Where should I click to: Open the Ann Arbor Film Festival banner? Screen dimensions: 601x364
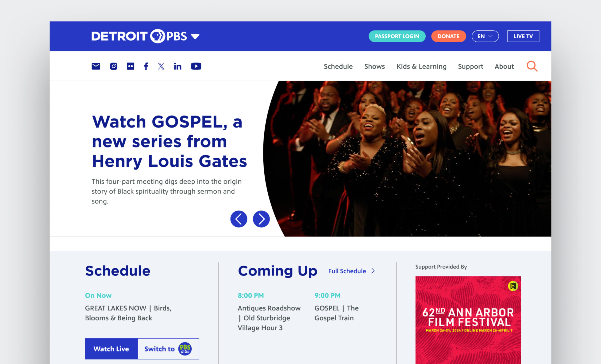tap(468, 320)
